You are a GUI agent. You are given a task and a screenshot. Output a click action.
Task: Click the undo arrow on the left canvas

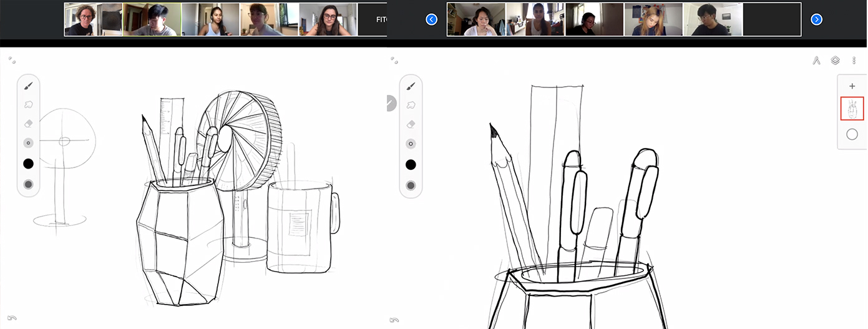12,318
